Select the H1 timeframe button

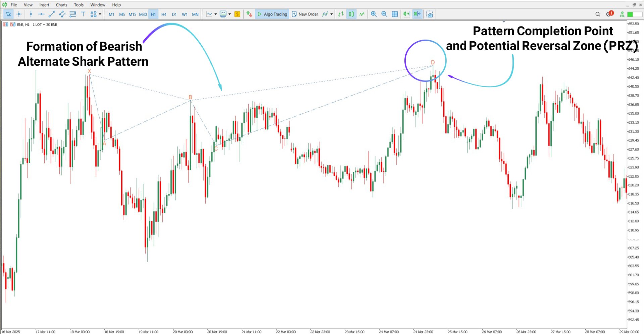click(x=153, y=14)
